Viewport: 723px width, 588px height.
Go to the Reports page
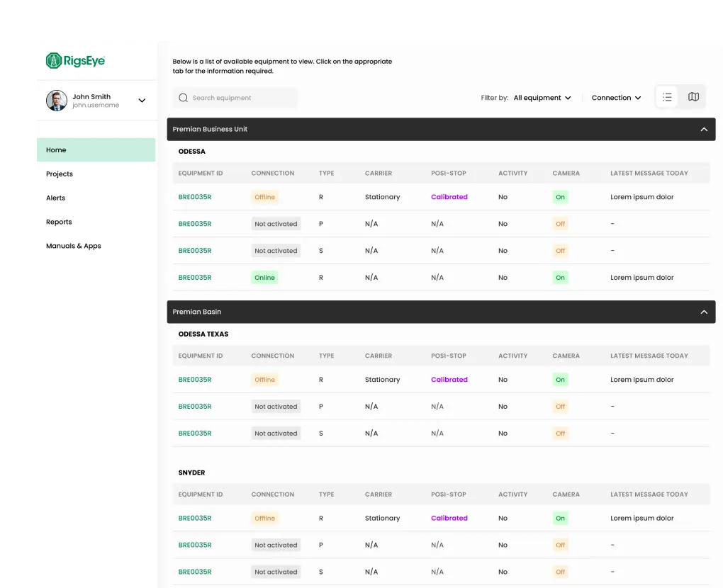(59, 222)
